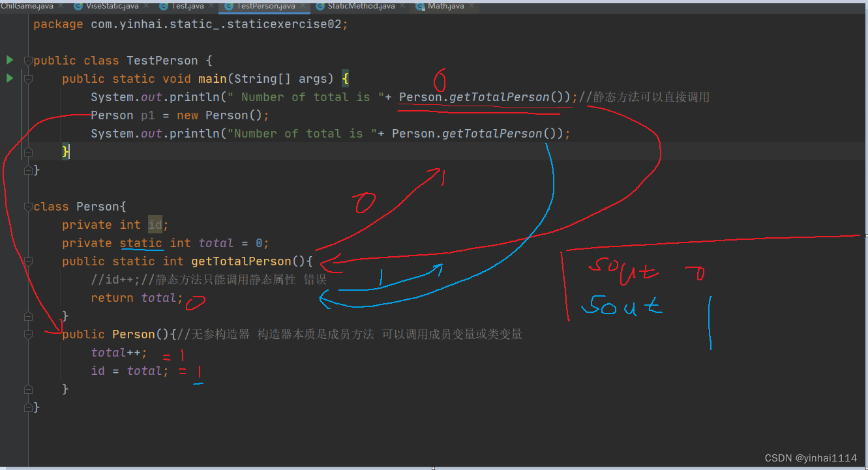This screenshot has width=868, height=470.
Task: Click the 'class Person{' declaration text
Action: point(80,207)
